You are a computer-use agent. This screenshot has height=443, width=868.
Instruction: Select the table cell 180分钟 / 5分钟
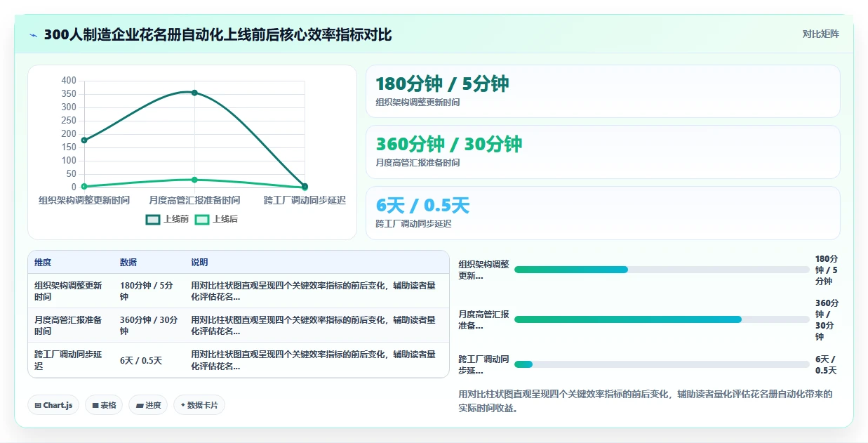[149, 291]
